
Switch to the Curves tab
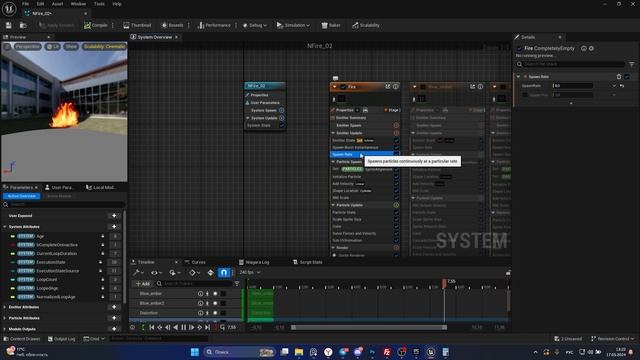195,262
